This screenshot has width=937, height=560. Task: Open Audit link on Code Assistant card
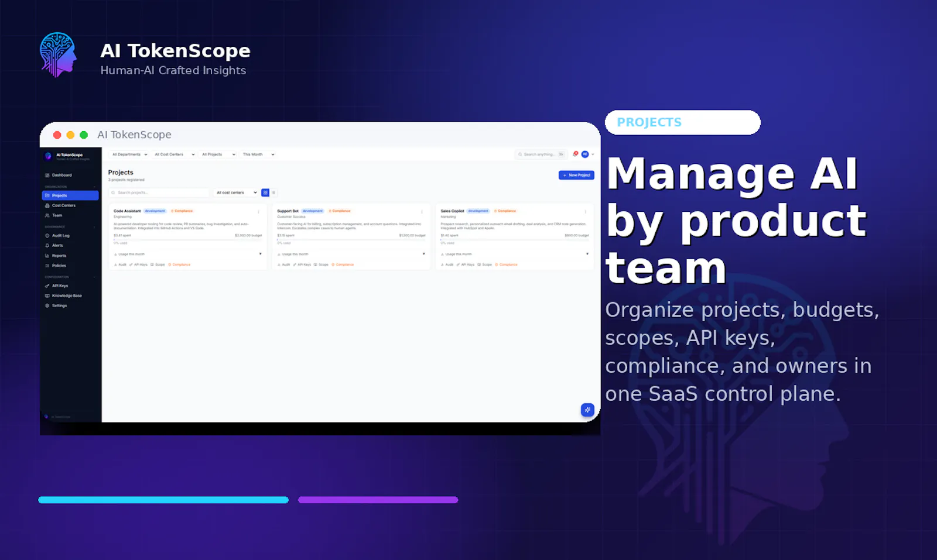pyautogui.click(x=120, y=264)
